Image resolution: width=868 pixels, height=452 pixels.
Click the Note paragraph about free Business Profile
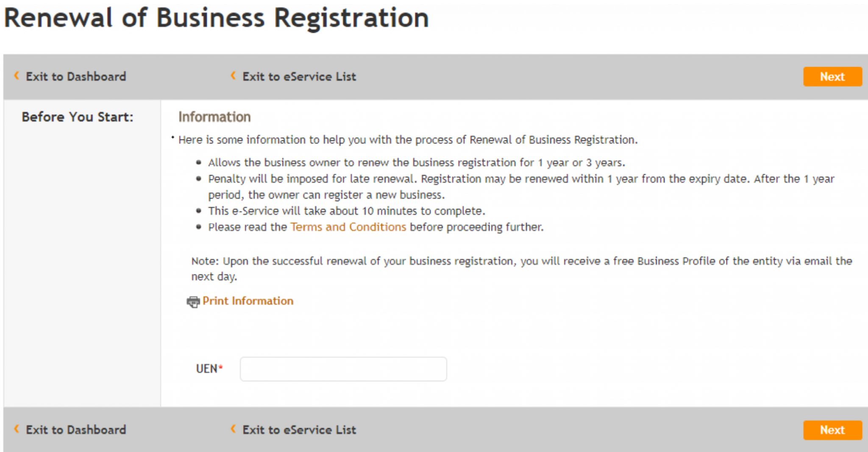522,268
